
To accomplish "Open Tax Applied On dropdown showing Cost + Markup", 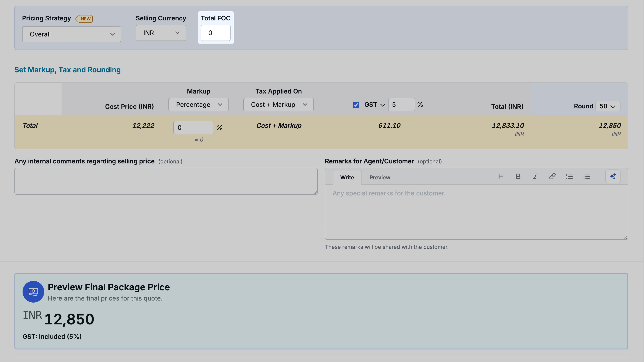I will (x=279, y=105).
